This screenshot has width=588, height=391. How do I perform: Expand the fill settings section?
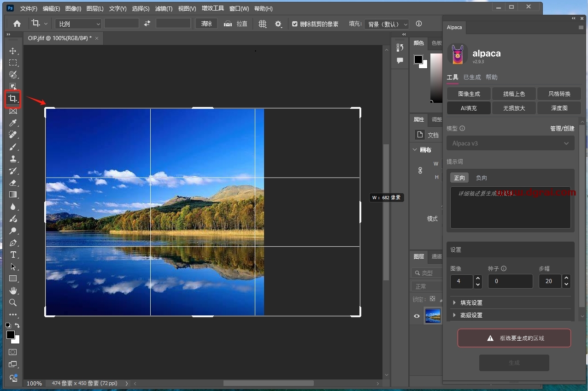pos(471,303)
